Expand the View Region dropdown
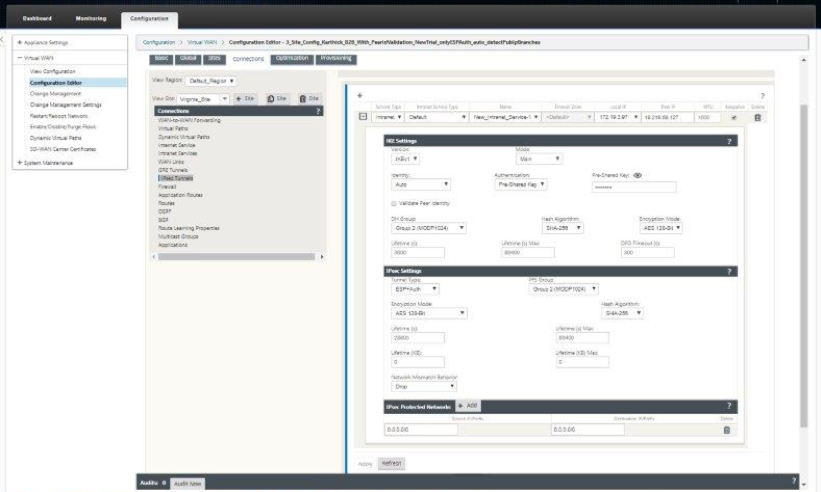Screen dimensions: 821x492 click(212, 81)
